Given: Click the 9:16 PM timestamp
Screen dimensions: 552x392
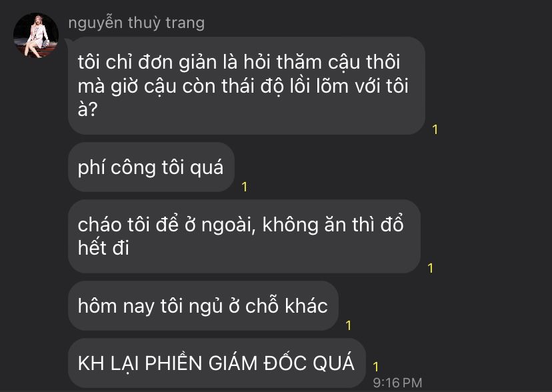Looking at the screenshot, I should pos(397,383).
